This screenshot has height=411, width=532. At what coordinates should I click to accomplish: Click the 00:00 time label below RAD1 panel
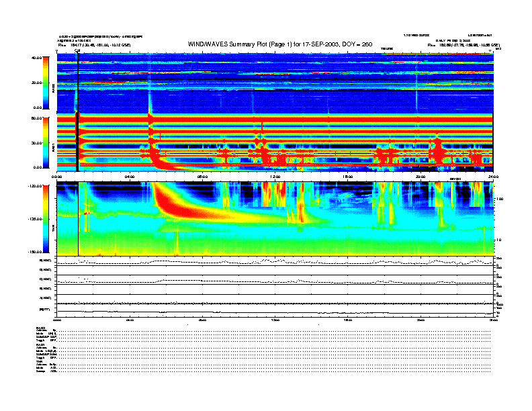tap(58, 176)
